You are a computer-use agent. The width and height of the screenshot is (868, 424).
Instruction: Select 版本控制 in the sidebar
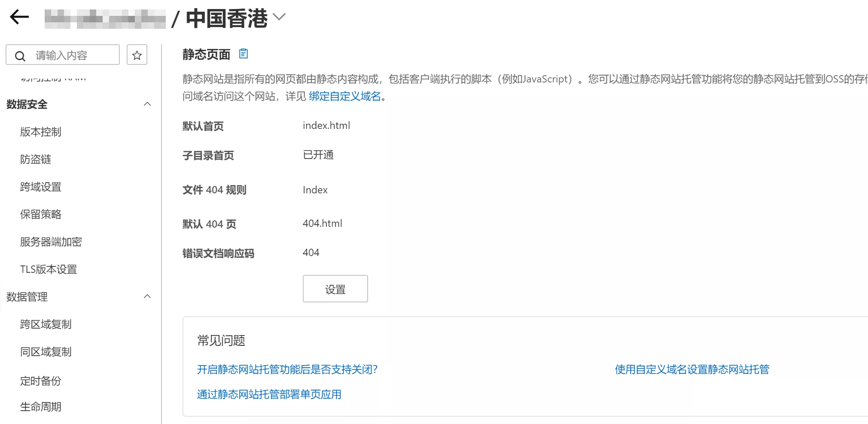[40, 132]
